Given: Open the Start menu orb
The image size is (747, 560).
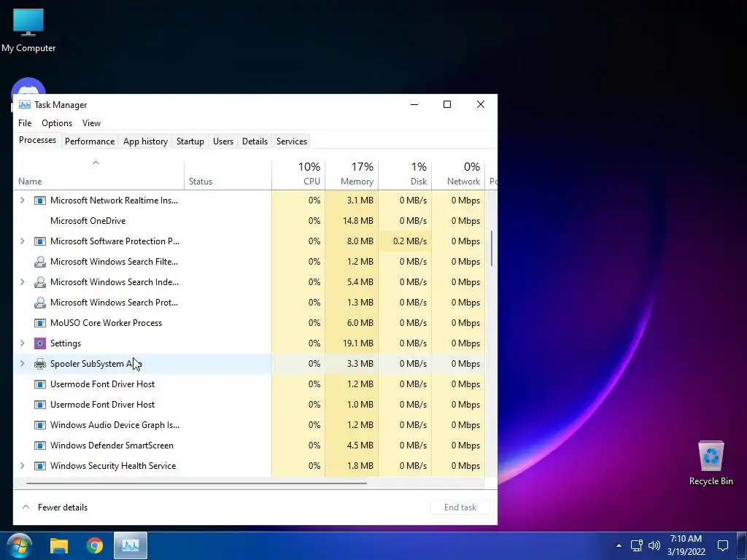Looking at the screenshot, I should [x=19, y=545].
